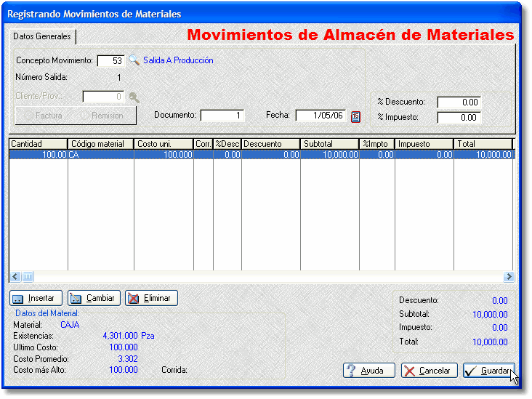This screenshot has width=532, height=399.
Task: Select the Remisión radio option
Action: [x=101, y=115]
